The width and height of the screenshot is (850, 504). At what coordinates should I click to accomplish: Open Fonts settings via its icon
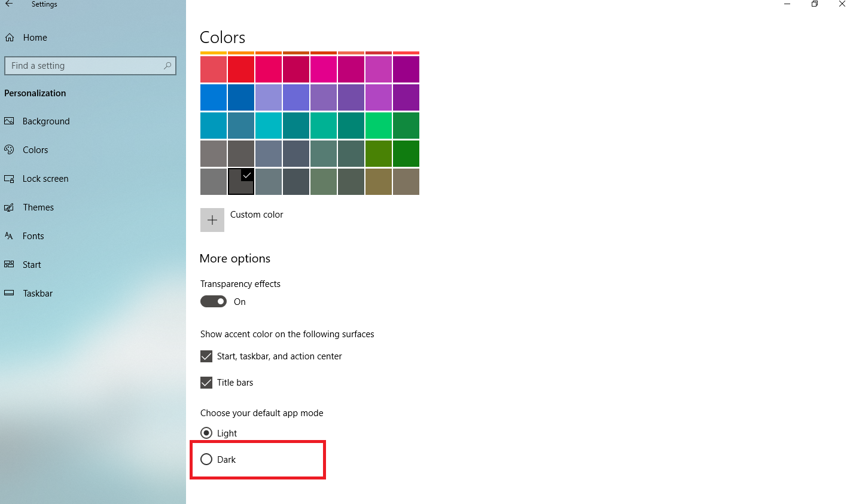9,236
